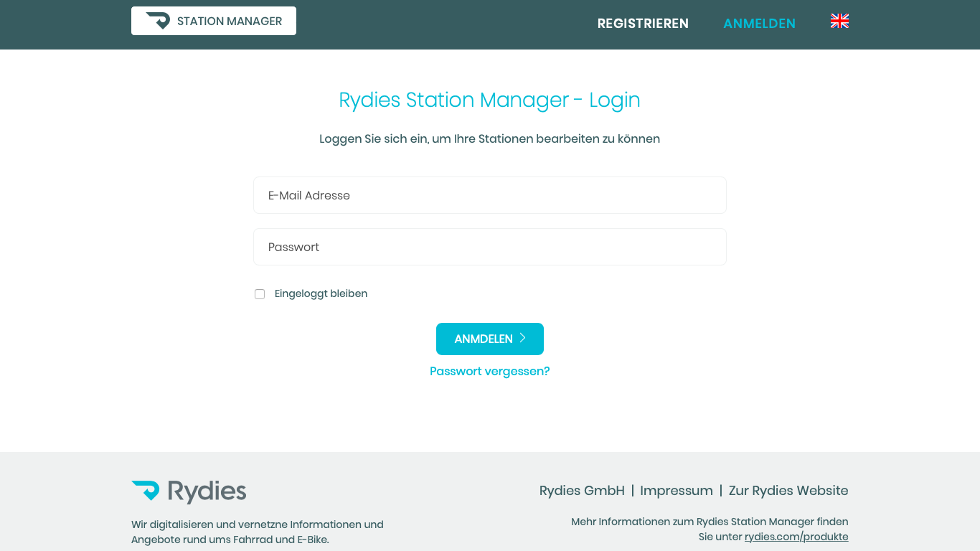
Task: Visit the Impressum page
Action: tap(677, 491)
